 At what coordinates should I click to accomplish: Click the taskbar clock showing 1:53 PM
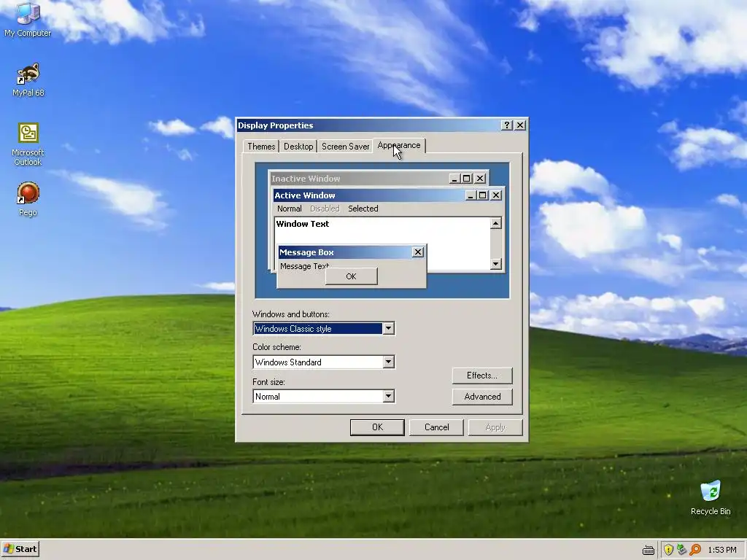(721, 550)
